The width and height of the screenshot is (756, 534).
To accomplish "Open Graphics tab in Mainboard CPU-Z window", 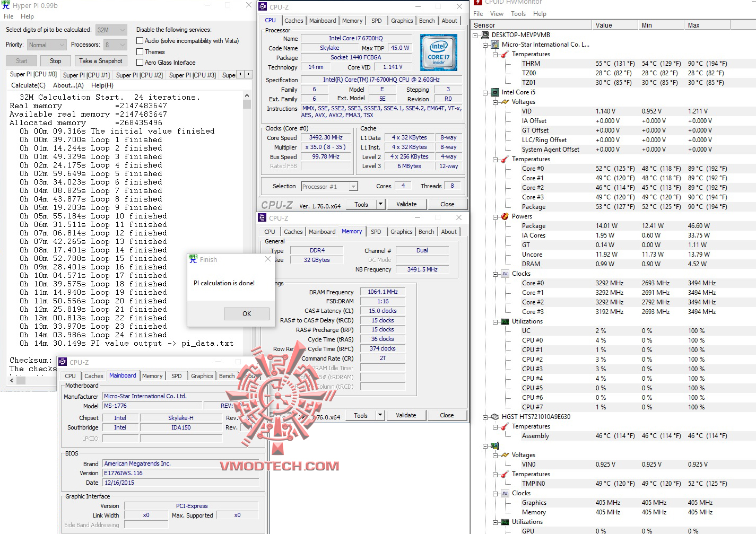I will [x=202, y=376].
